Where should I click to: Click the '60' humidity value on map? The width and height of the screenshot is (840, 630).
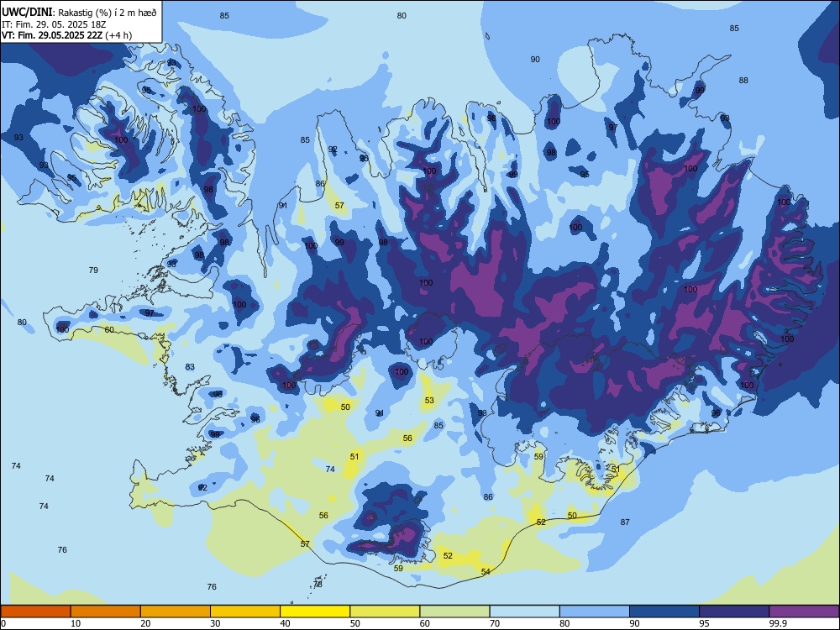109,329
